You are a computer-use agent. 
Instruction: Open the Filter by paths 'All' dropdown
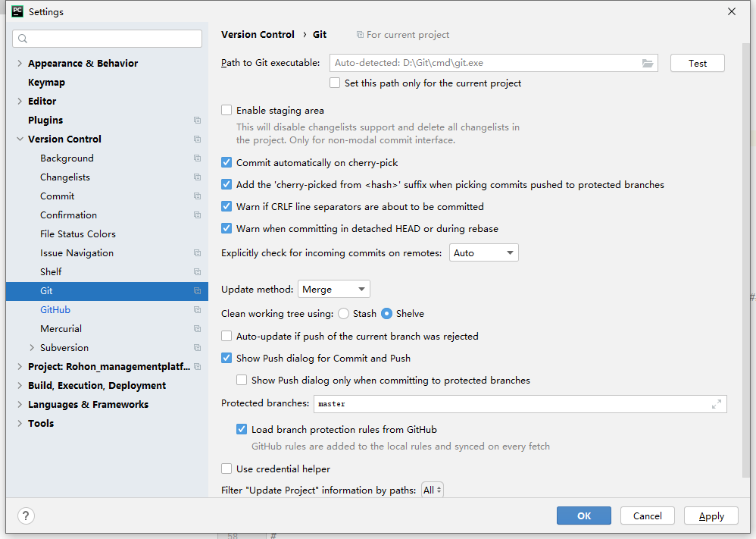point(432,490)
